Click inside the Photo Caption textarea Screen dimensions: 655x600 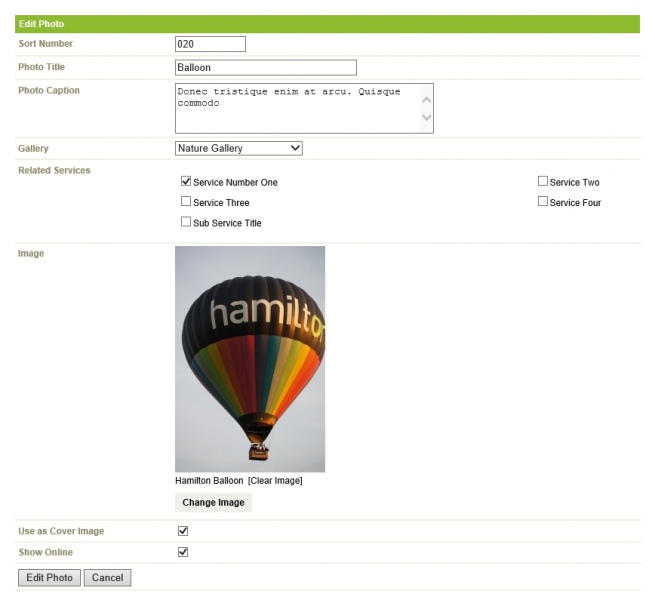(x=304, y=108)
